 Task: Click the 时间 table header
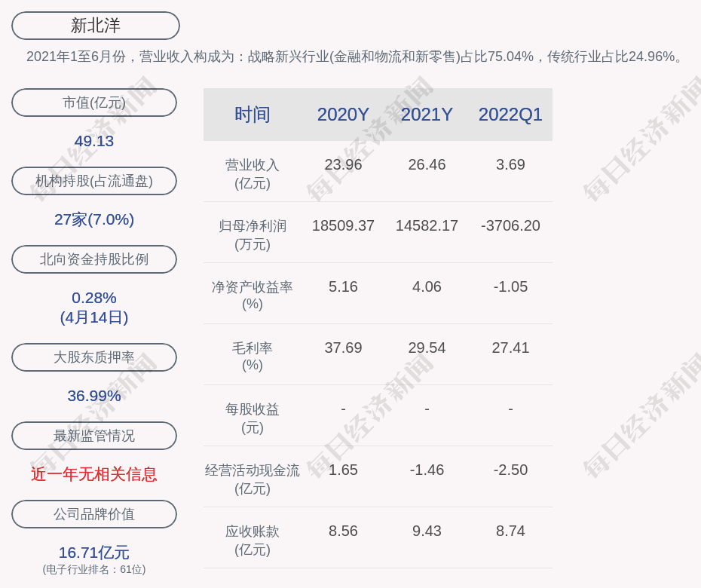[253, 115]
